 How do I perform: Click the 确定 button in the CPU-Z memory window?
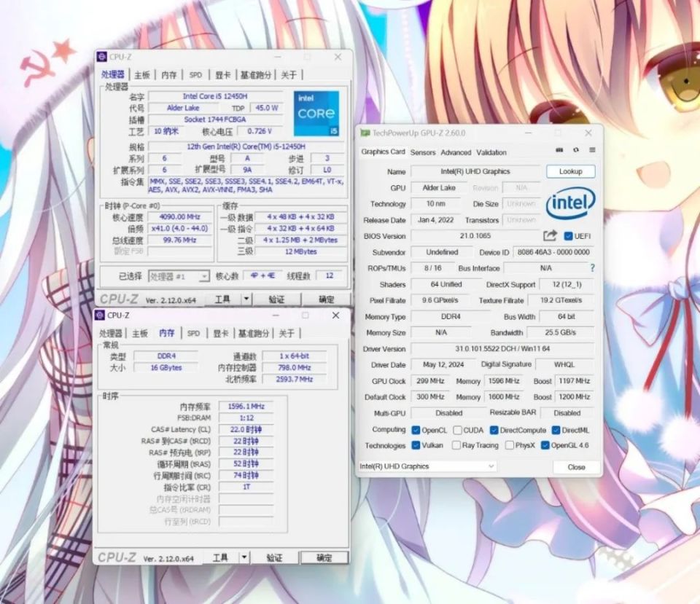324,557
